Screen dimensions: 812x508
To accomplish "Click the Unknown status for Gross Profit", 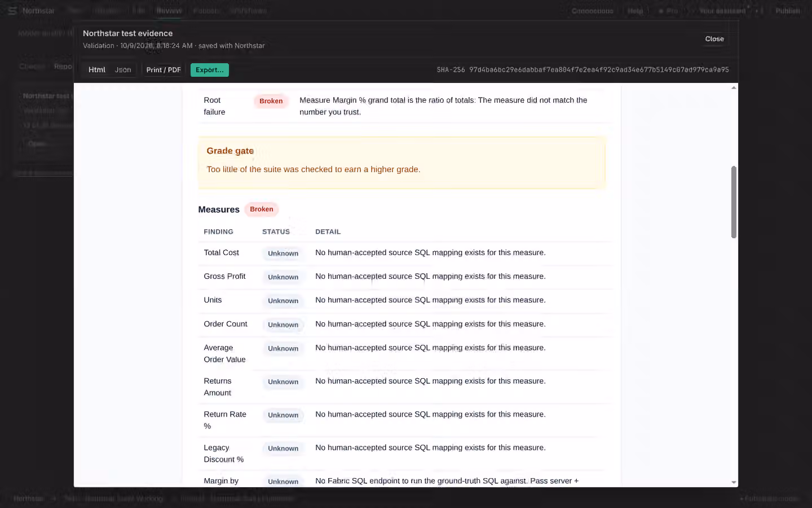I will pos(283,277).
